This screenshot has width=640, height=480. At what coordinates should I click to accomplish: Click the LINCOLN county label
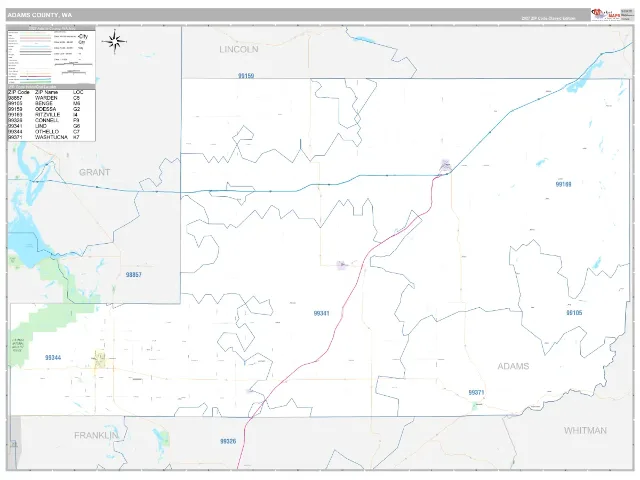239,49
